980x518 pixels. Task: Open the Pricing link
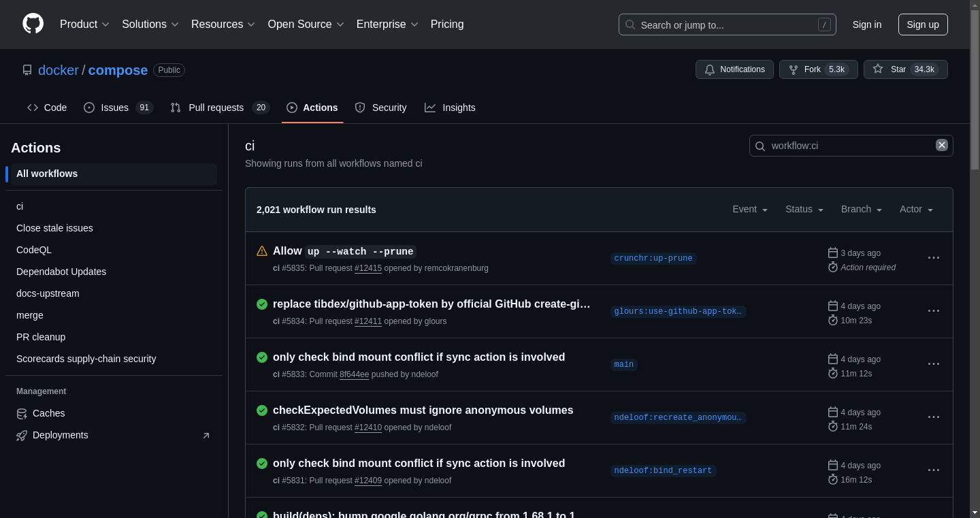(x=447, y=25)
